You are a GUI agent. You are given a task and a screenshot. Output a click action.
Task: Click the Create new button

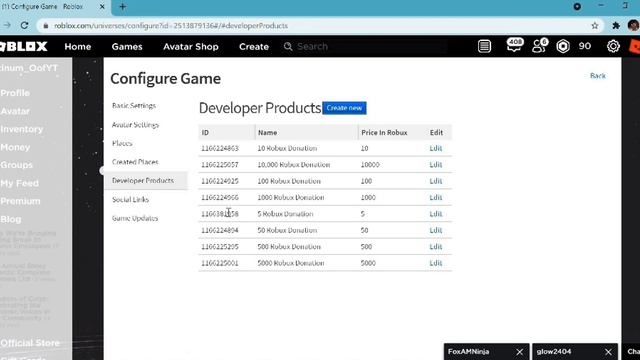(344, 108)
